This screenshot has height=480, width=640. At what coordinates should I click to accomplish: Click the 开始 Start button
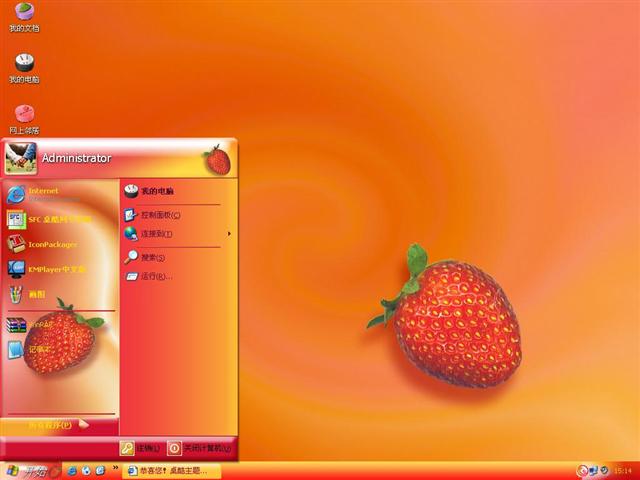[x=31, y=471]
